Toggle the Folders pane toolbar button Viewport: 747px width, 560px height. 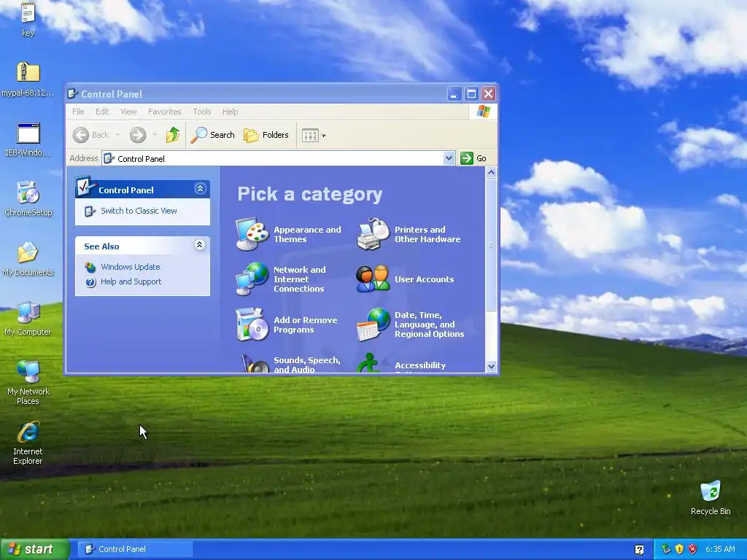pyautogui.click(x=266, y=135)
